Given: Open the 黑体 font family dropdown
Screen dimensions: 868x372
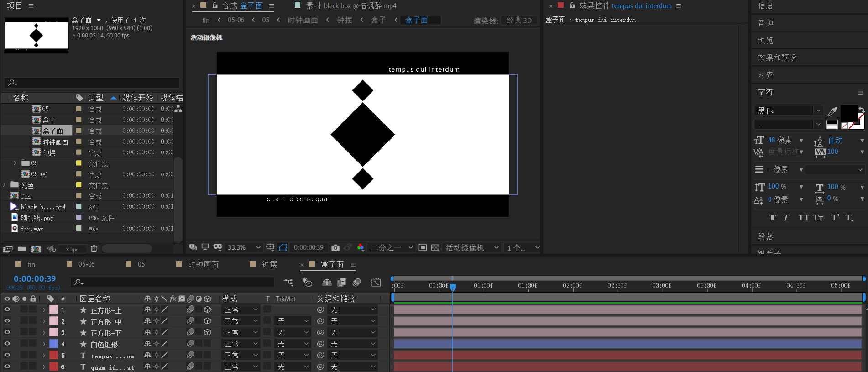Looking at the screenshot, I should click(789, 110).
